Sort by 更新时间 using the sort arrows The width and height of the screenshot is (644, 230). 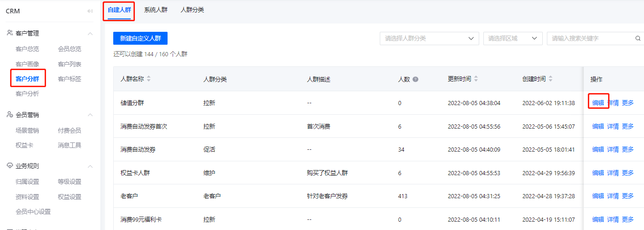point(476,79)
